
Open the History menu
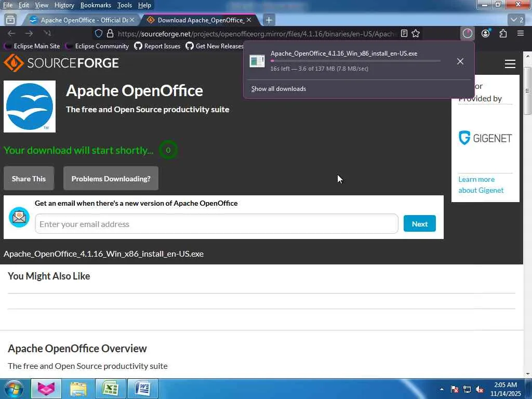[x=64, y=5]
